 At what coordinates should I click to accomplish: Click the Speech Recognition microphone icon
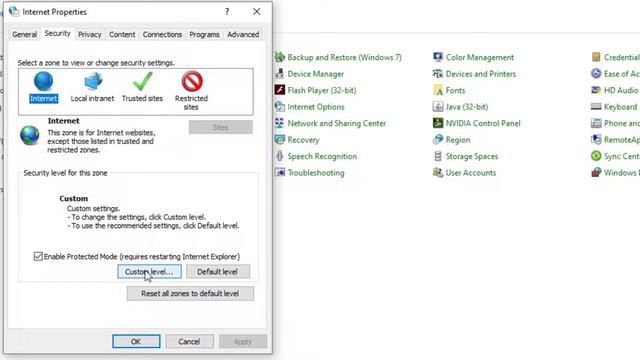[280, 156]
